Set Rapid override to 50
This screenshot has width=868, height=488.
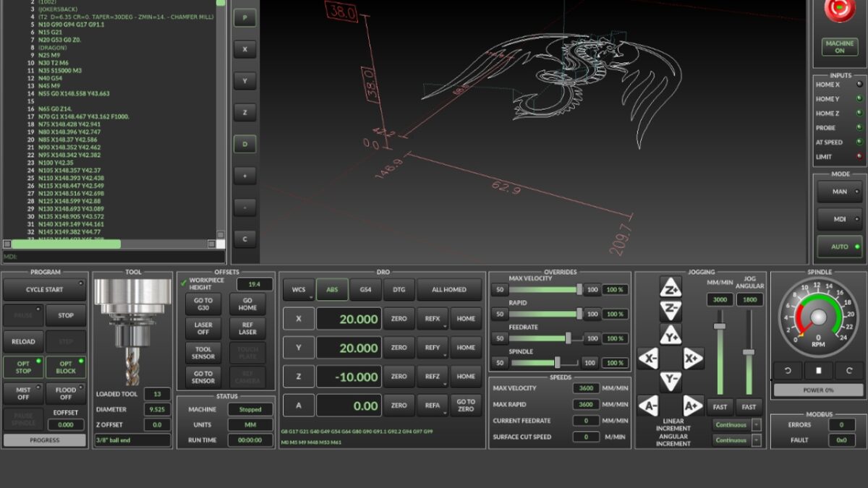(499, 314)
